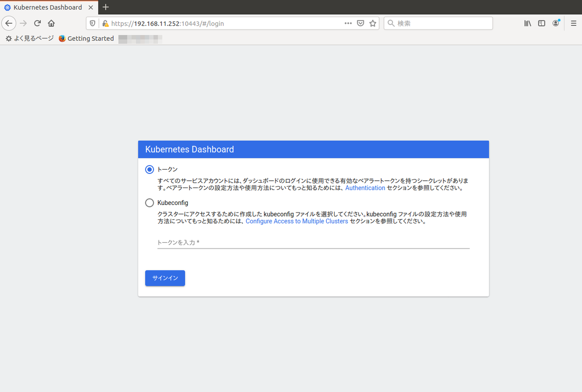This screenshot has width=582, height=392.
Task: Click the サインイン button
Action: click(x=165, y=278)
